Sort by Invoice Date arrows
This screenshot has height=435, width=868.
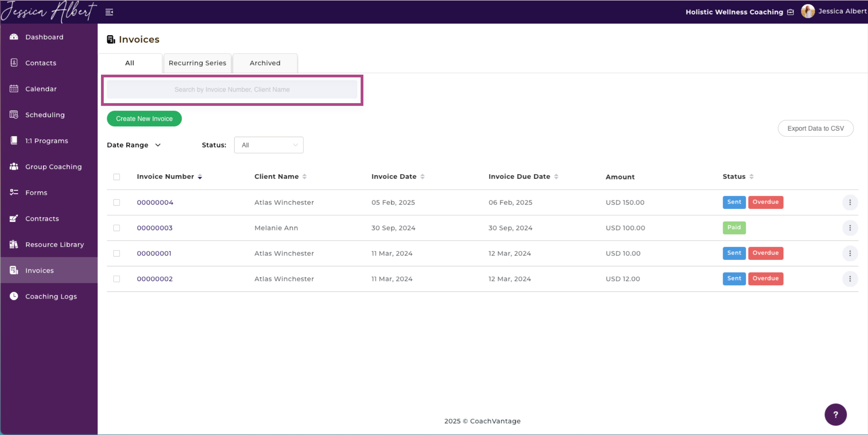coord(422,176)
